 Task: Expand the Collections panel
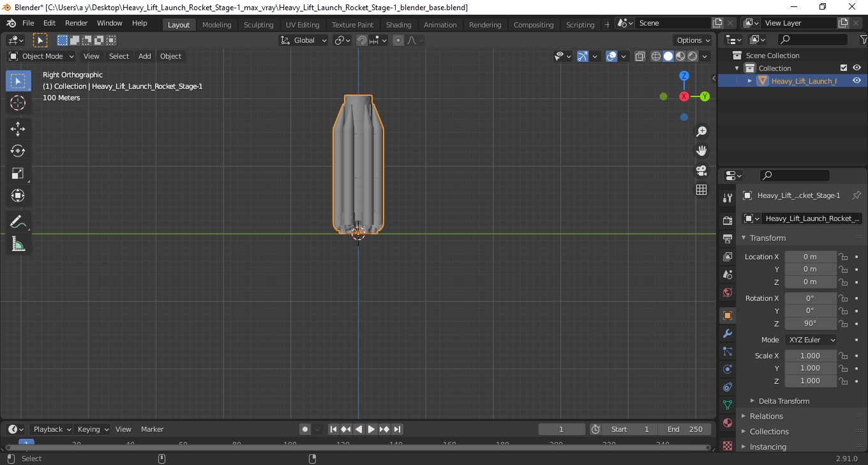pyautogui.click(x=769, y=432)
